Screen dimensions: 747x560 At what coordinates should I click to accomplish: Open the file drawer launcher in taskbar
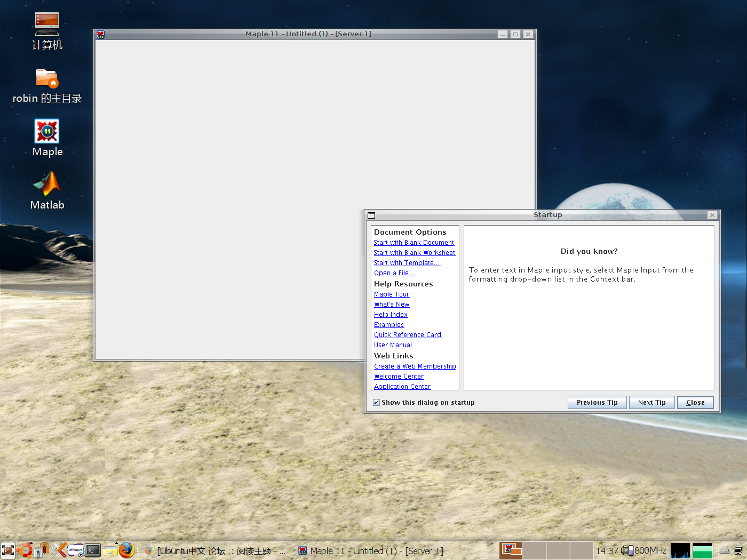tap(110, 550)
